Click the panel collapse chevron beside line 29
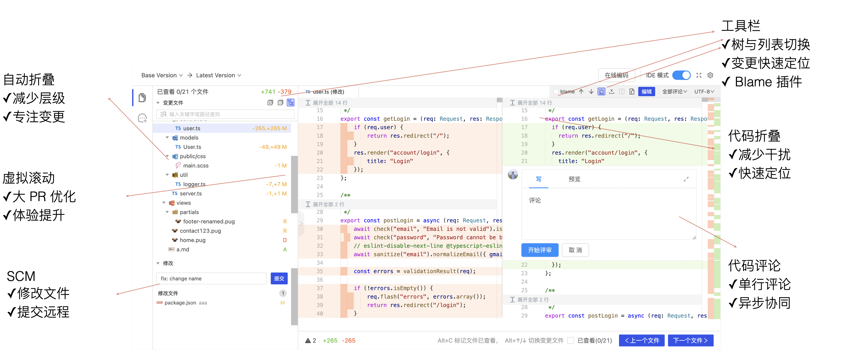The image size is (868, 350). click(x=301, y=223)
